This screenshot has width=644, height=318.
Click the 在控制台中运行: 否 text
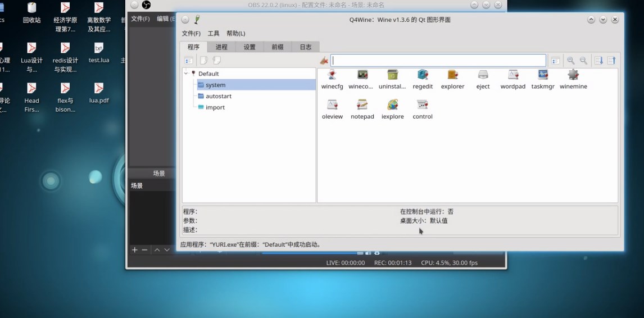[427, 212]
